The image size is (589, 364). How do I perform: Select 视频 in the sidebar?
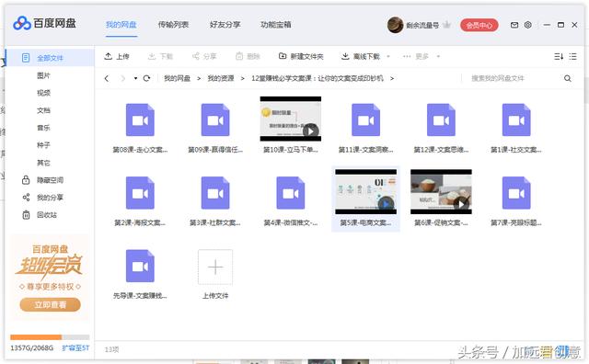43,93
